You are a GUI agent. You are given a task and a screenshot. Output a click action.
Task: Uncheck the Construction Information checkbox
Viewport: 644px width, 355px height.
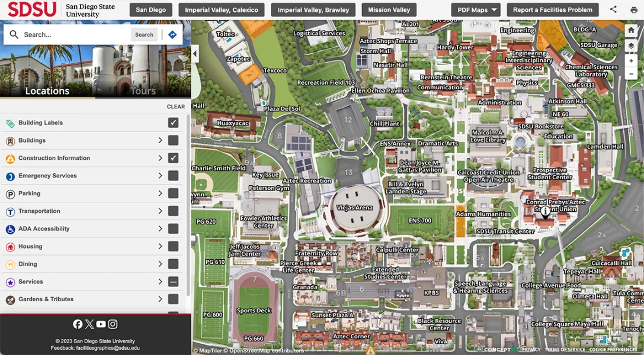(174, 158)
